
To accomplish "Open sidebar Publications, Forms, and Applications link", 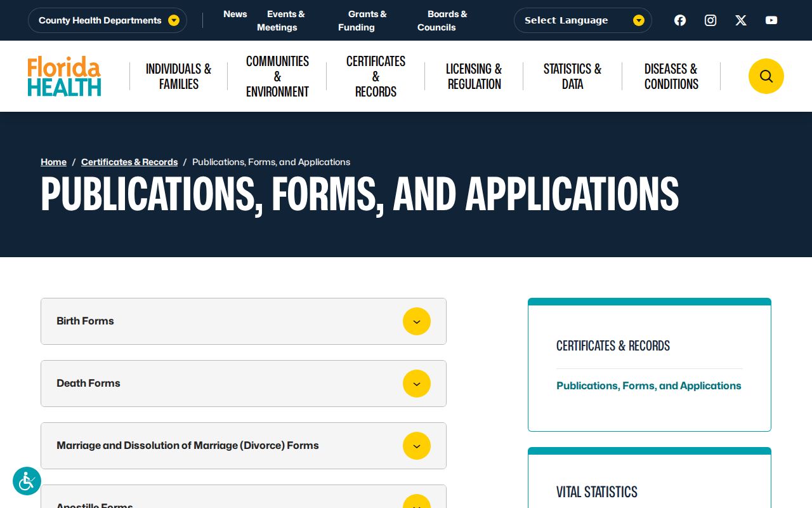I will [x=649, y=385].
